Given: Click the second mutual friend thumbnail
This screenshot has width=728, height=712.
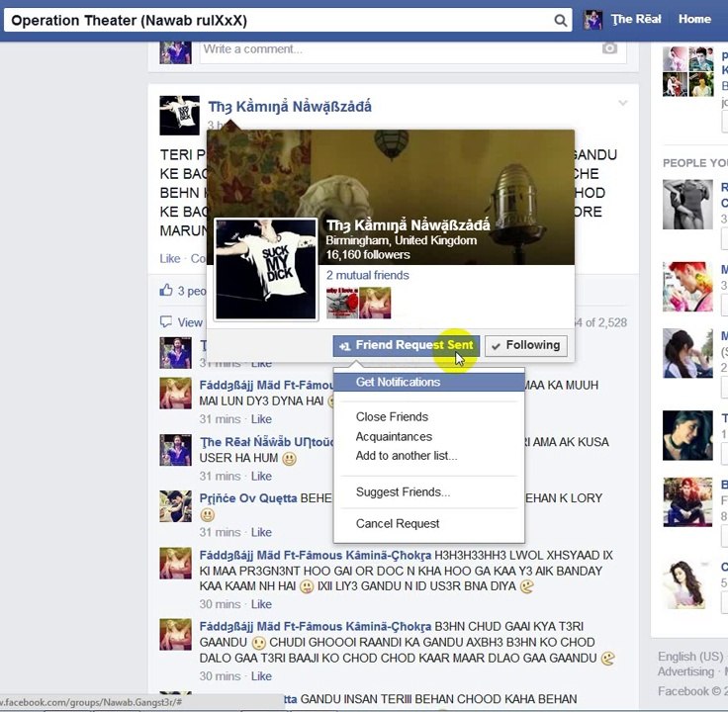Looking at the screenshot, I should 375,303.
